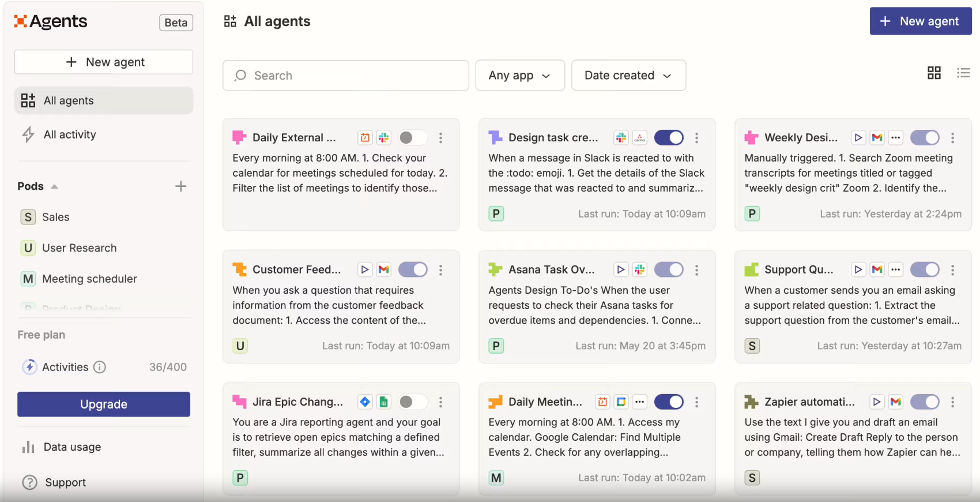Click sidebar New agent button
The width and height of the screenshot is (980, 502).
point(104,62)
